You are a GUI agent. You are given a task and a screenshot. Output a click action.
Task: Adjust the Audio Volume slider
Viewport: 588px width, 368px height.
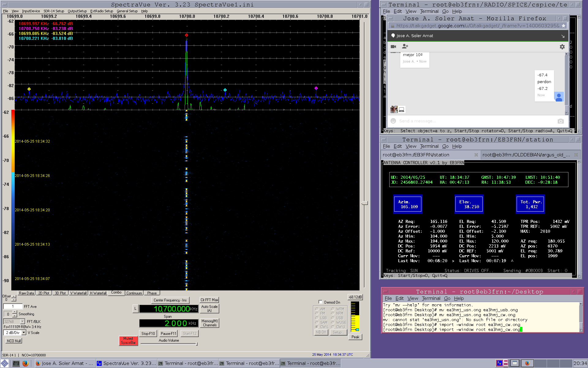pos(197,344)
